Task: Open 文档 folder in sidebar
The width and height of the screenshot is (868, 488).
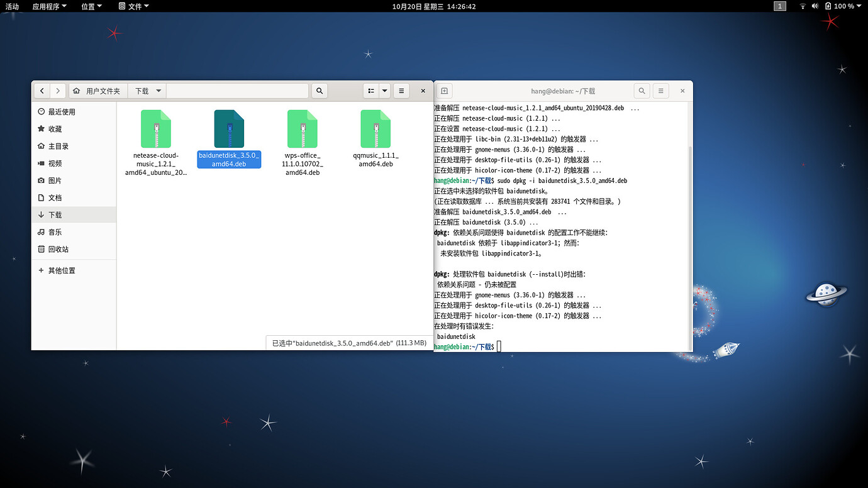Action: [74, 197]
